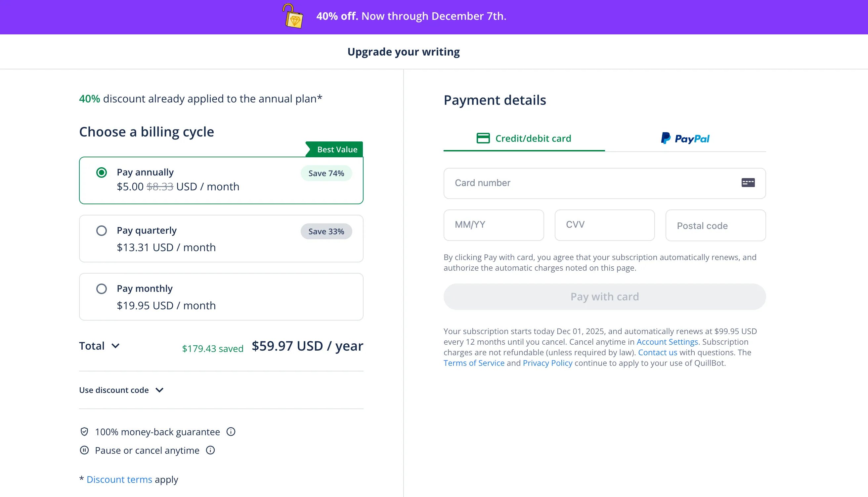Screen dimensions: 868x497
Task: Click the card icon in Card number field
Action: coord(748,183)
